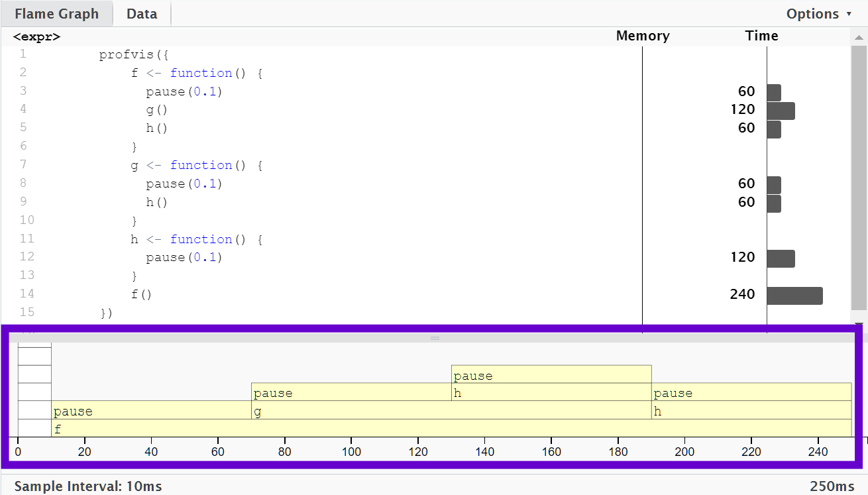The image size is (868, 495).
Task: Click the Memory column header
Action: click(643, 36)
